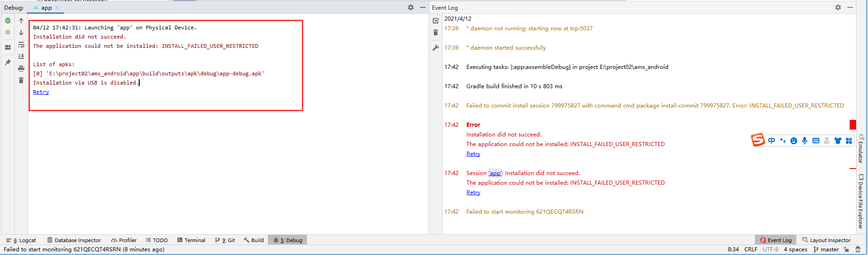Open Event Log panel gear options

point(838,7)
